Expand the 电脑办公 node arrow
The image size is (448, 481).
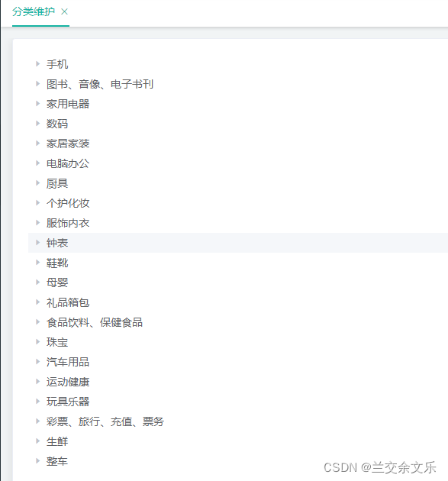[37, 163]
